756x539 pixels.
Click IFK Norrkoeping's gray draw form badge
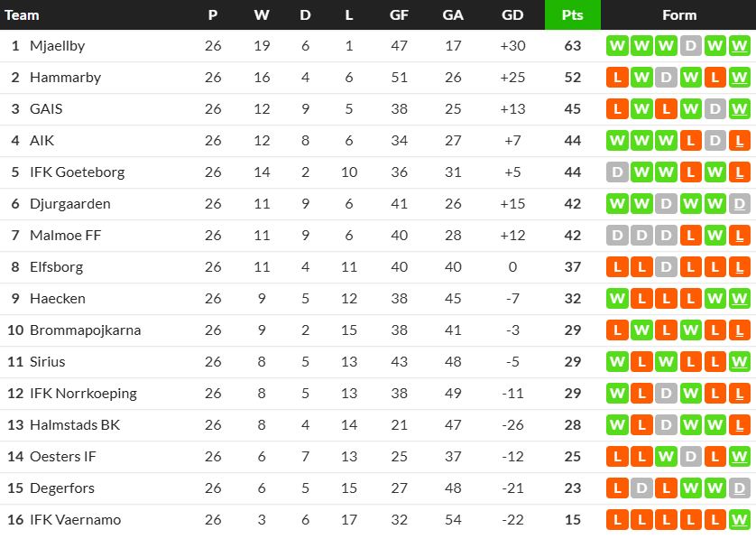(666, 394)
